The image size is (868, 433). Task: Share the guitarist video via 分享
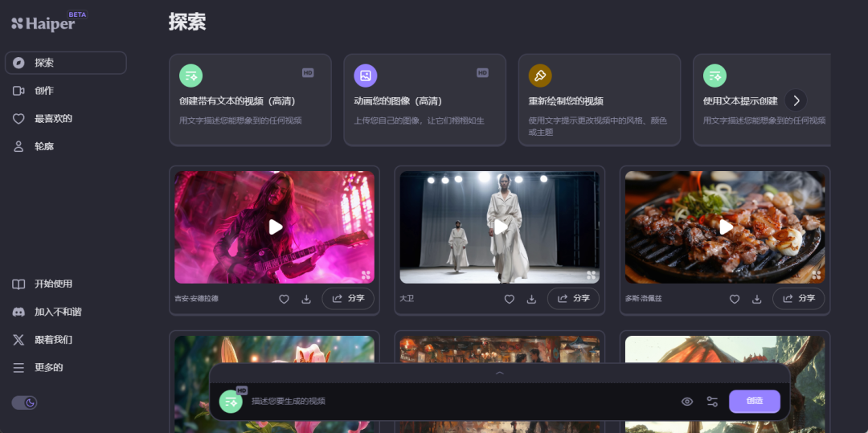[x=348, y=298]
